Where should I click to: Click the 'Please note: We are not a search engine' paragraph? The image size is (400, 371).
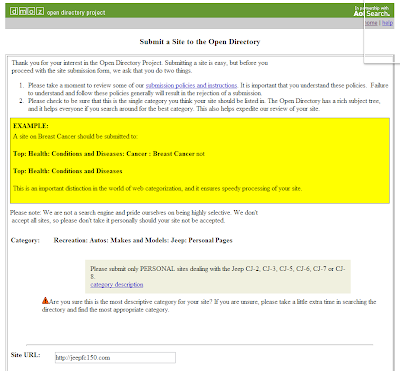click(x=134, y=217)
